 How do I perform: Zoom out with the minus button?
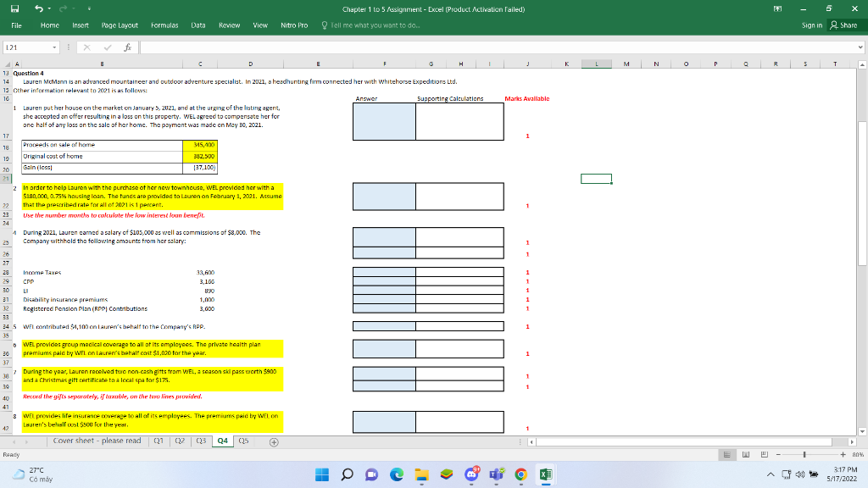778,455
